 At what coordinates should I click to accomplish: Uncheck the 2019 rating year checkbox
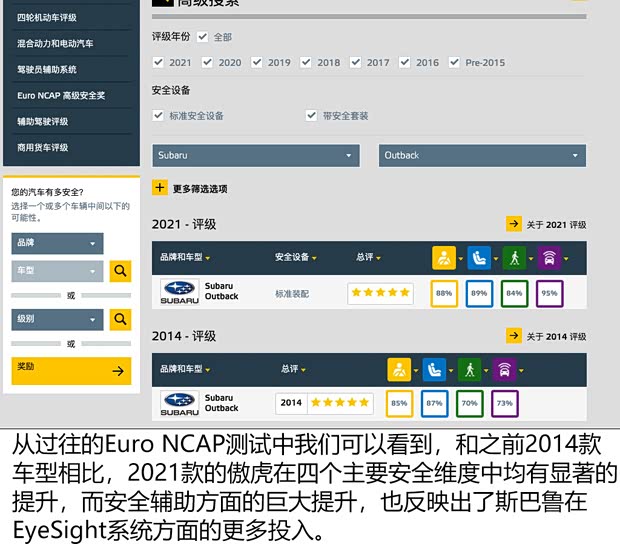coord(257,62)
